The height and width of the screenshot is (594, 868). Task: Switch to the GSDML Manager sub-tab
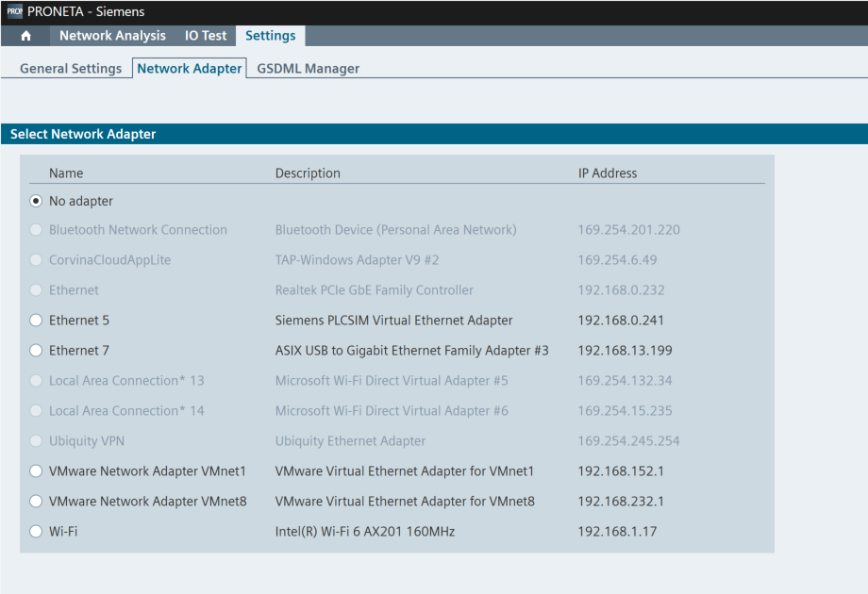click(x=308, y=69)
